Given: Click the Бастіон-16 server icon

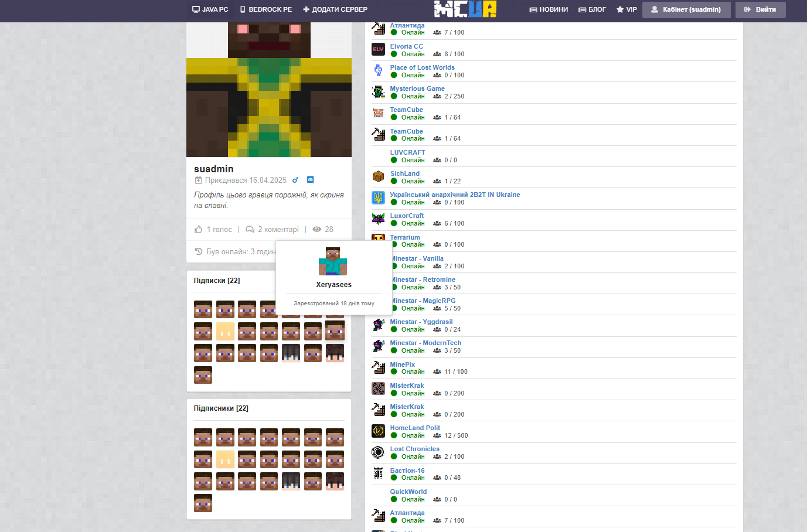Looking at the screenshot, I should coord(378,473).
